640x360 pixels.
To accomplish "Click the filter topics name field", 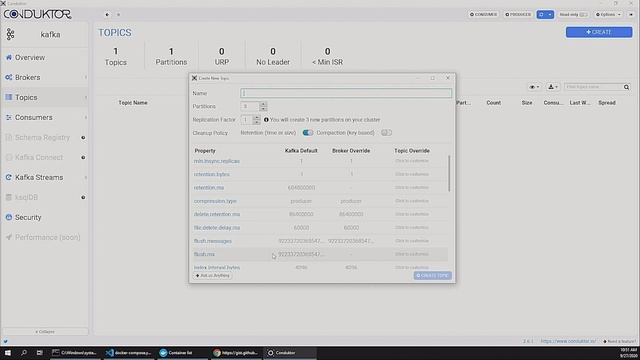I will tap(593, 87).
